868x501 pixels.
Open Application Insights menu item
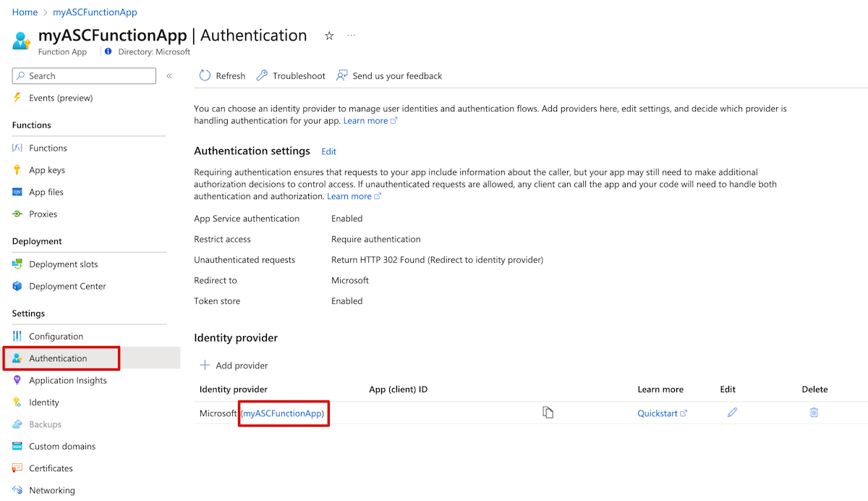click(68, 380)
